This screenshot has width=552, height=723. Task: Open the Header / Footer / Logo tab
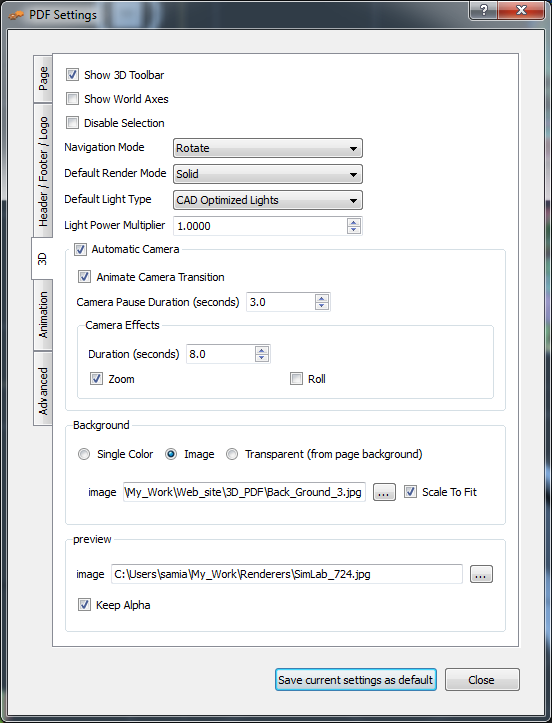coord(42,171)
